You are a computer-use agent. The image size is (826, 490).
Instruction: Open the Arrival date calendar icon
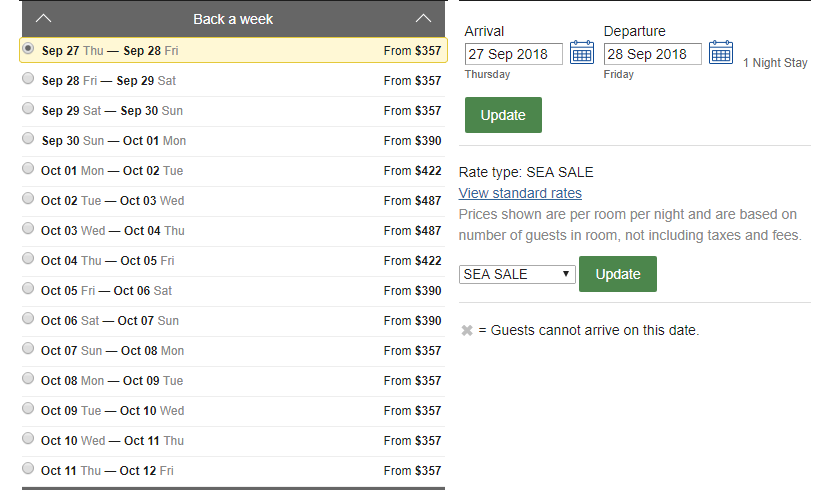pyautogui.click(x=582, y=53)
